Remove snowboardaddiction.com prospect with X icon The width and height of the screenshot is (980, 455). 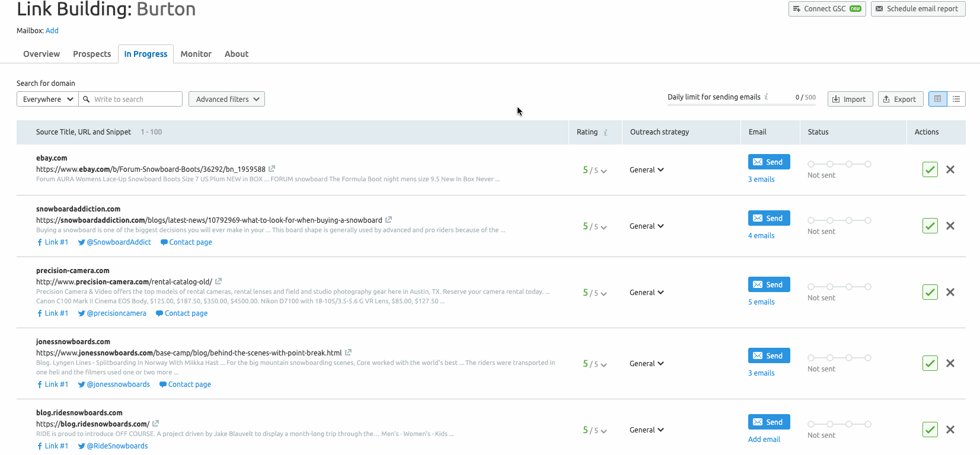pyautogui.click(x=950, y=226)
